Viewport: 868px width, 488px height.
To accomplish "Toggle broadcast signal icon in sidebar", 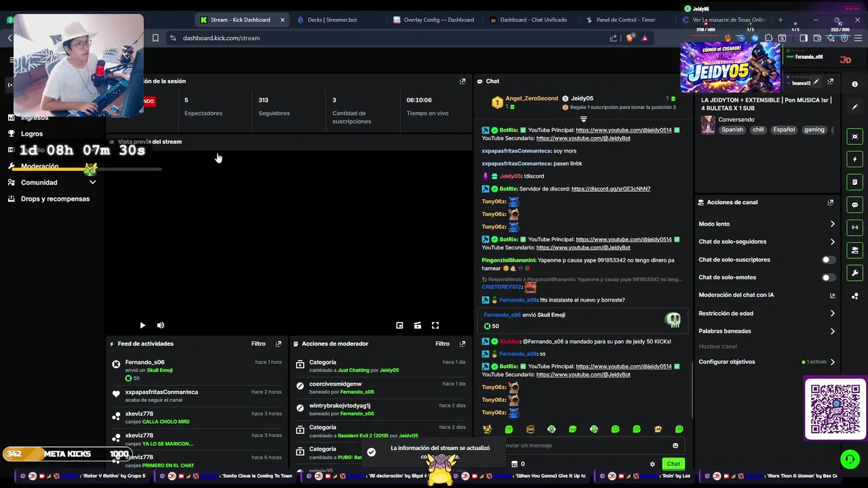I will 854,228.
